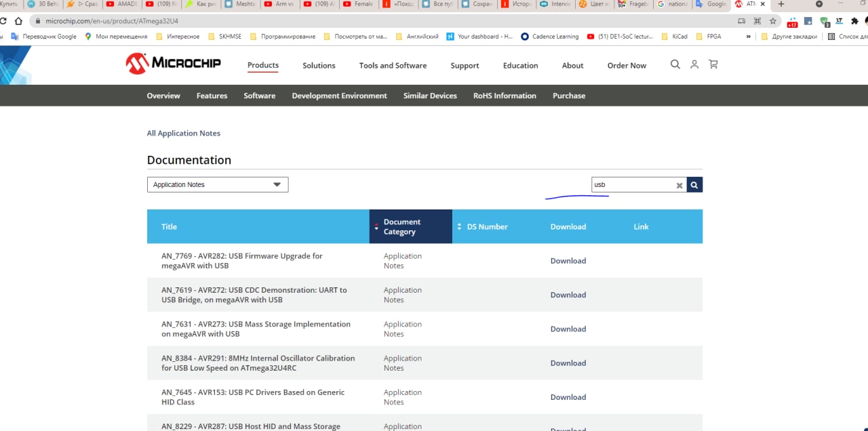
Task: Open the Application Notes dropdown
Action: tap(218, 184)
